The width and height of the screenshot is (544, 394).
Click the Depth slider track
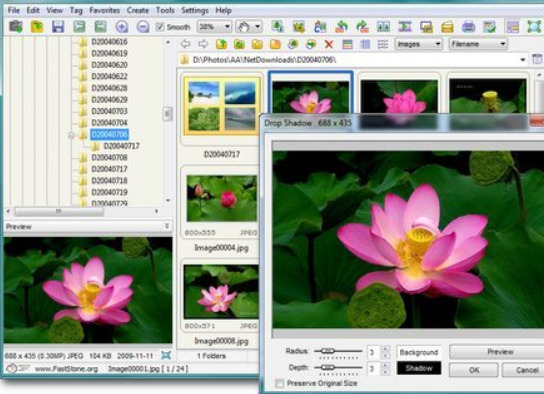click(338, 367)
